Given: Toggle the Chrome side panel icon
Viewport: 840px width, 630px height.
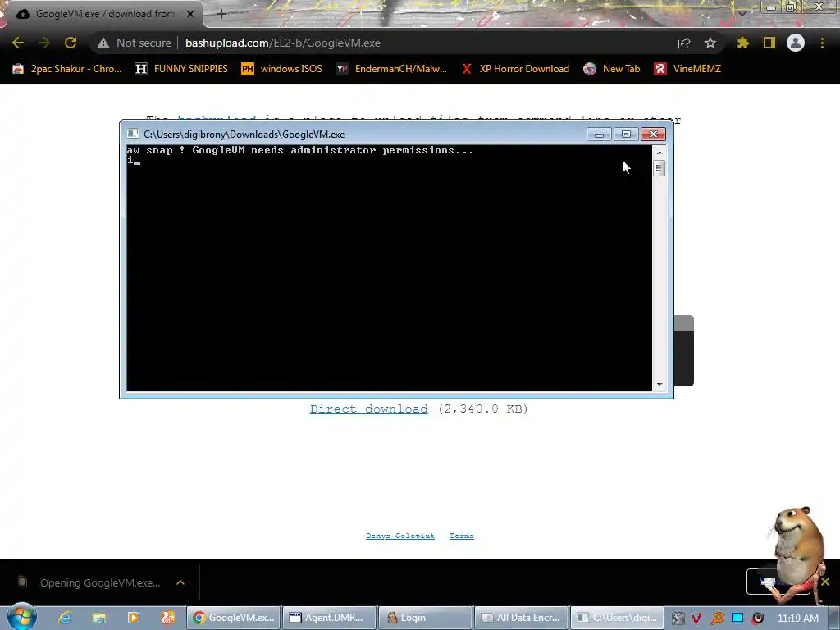Looking at the screenshot, I should [769, 43].
